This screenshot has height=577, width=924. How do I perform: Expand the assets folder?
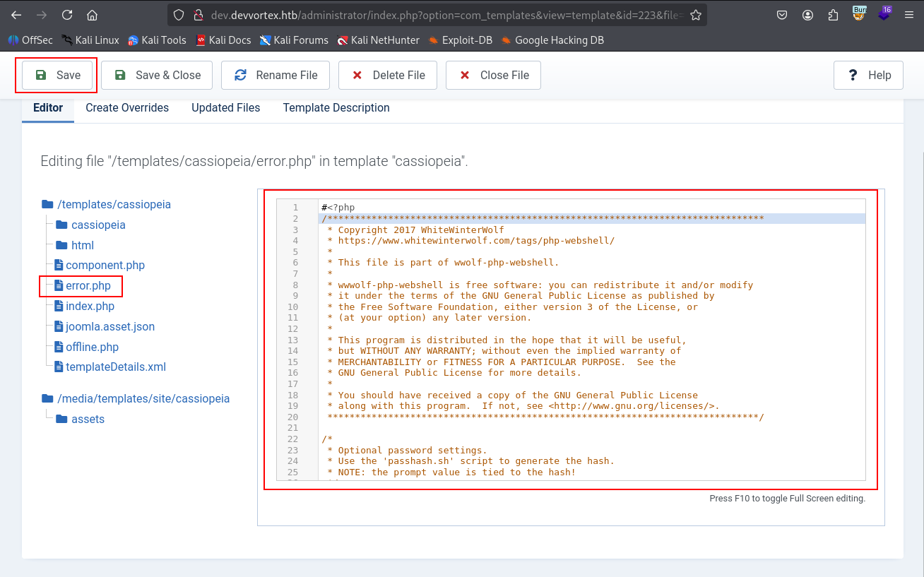click(80, 419)
